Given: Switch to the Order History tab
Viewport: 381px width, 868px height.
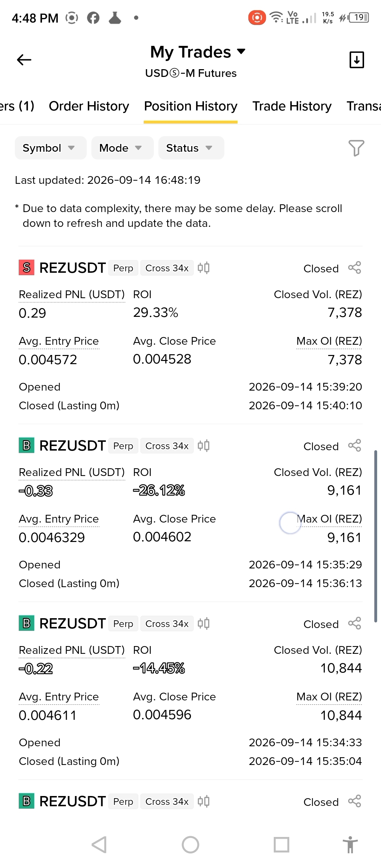Looking at the screenshot, I should point(89,106).
